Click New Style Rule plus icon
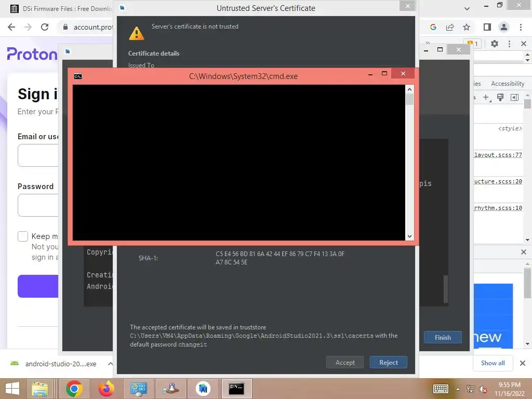Image resolution: width=532 pixels, height=399 pixels. [486, 98]
